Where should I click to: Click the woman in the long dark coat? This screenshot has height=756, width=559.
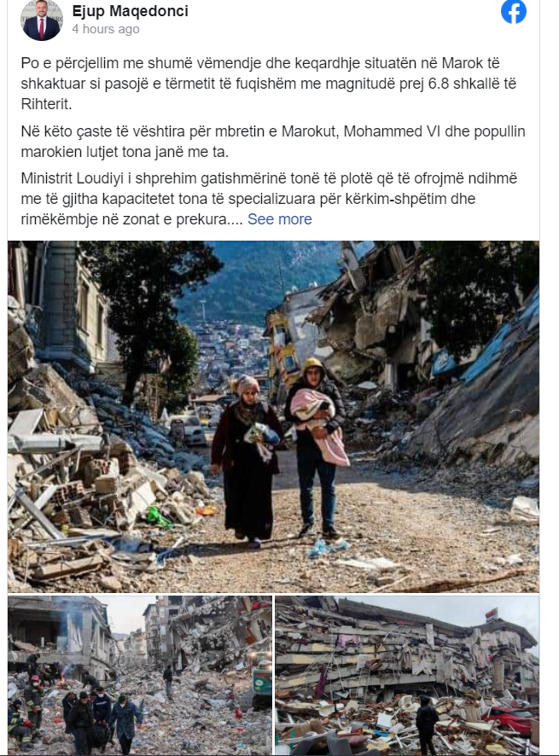[247, 462]
